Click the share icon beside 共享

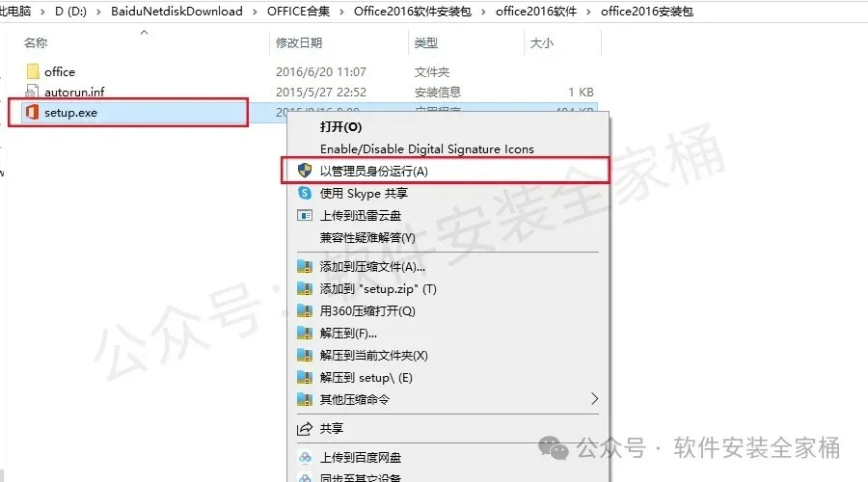click(305, 428)
